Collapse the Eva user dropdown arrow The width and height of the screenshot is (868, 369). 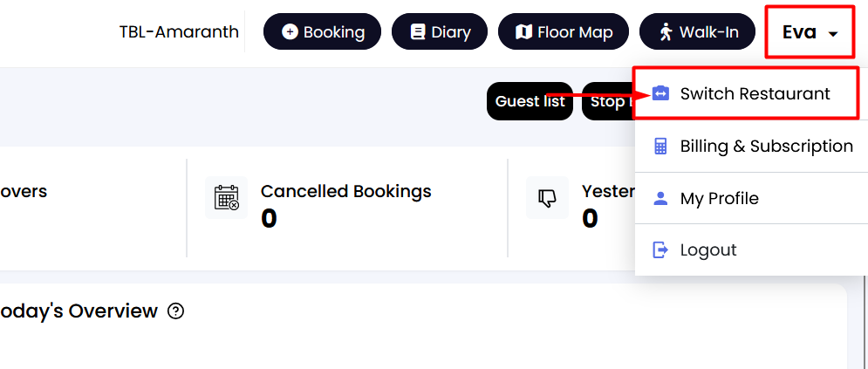pos(832,34)
